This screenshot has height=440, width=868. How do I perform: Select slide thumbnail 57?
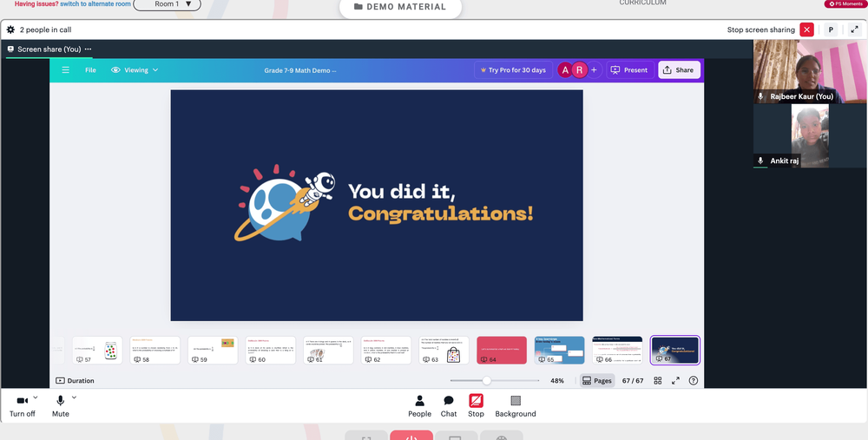tap(97, 351)
